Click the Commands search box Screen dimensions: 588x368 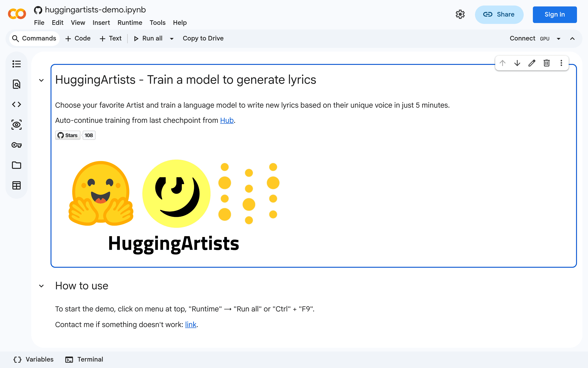coord(34,38)
